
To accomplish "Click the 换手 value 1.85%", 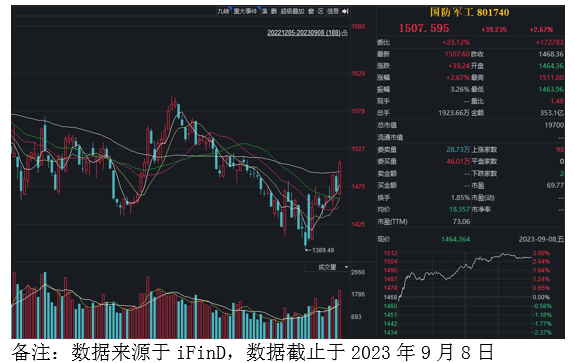I will [x=460, y=198].
